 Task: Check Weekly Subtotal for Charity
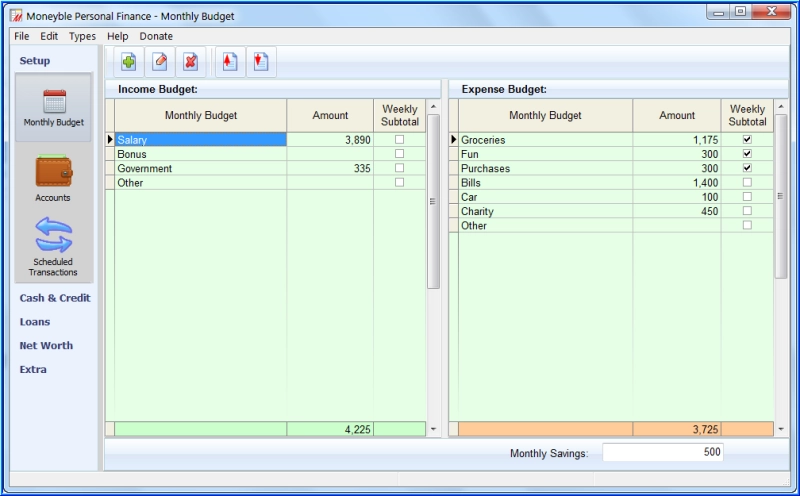[747, 211]
